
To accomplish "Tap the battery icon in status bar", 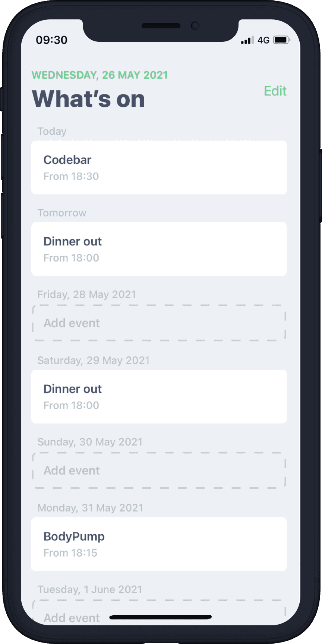I will [282, 40].
